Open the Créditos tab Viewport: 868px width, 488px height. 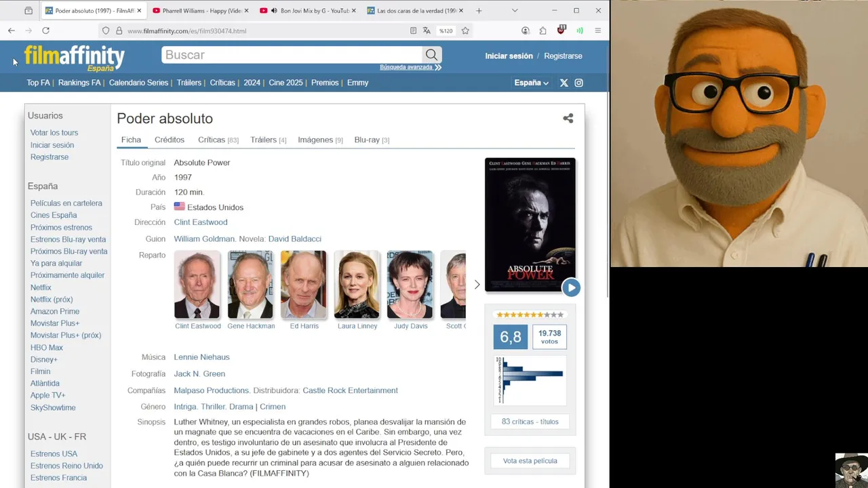(170, 140)
